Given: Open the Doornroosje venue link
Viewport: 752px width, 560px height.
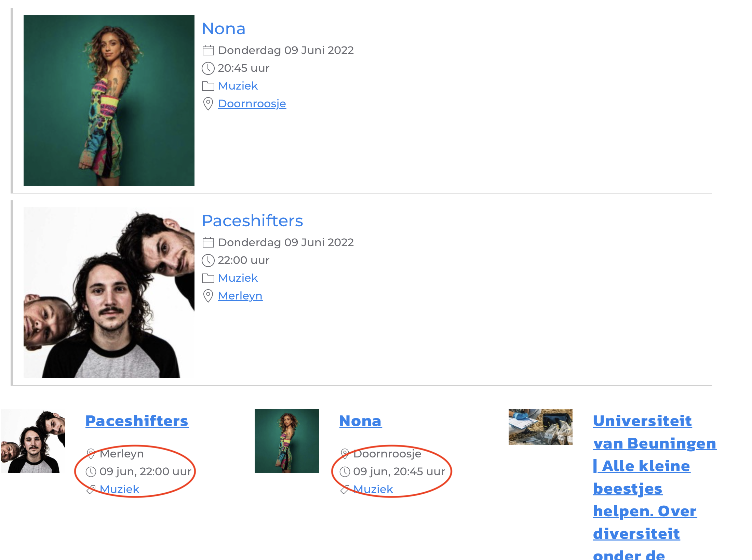Looking at the screenshot, I should click(252, 104).
